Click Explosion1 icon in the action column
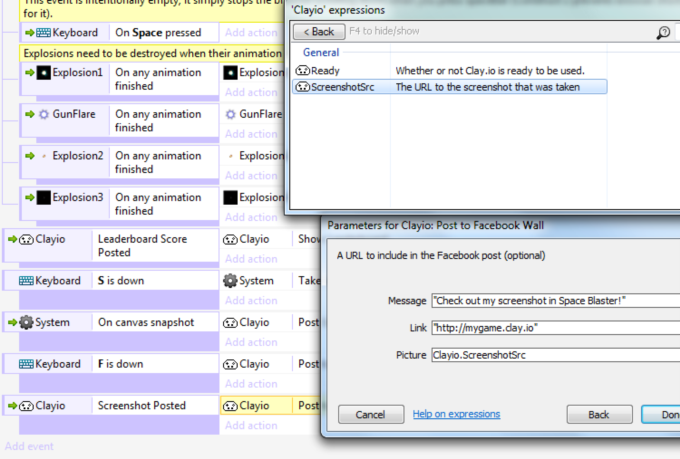The height and width of the screenshot is (459, 680). [x=230, y=72]
